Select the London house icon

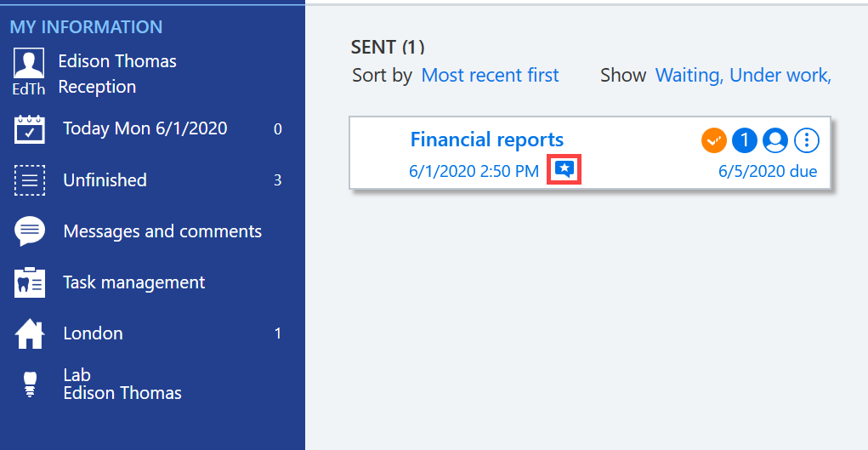coord(30,333)
